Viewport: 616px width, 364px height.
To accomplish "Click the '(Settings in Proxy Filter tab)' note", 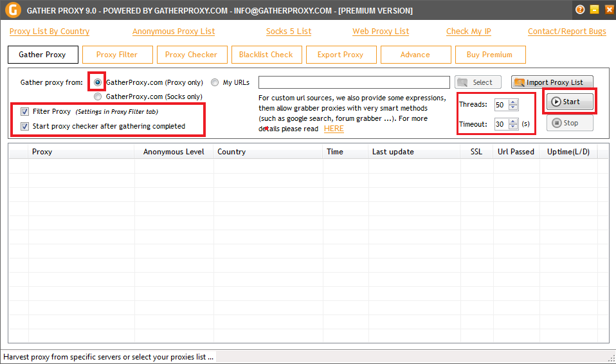I will (x=116, y=112).
